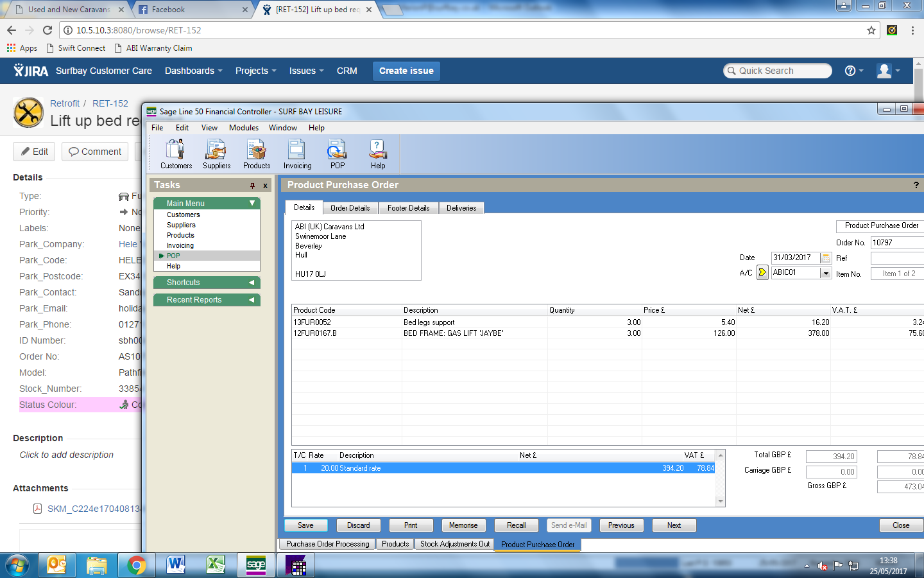Collapse the Main Menu section in Tasks
The image size is (924, 578).
(252, 203)
